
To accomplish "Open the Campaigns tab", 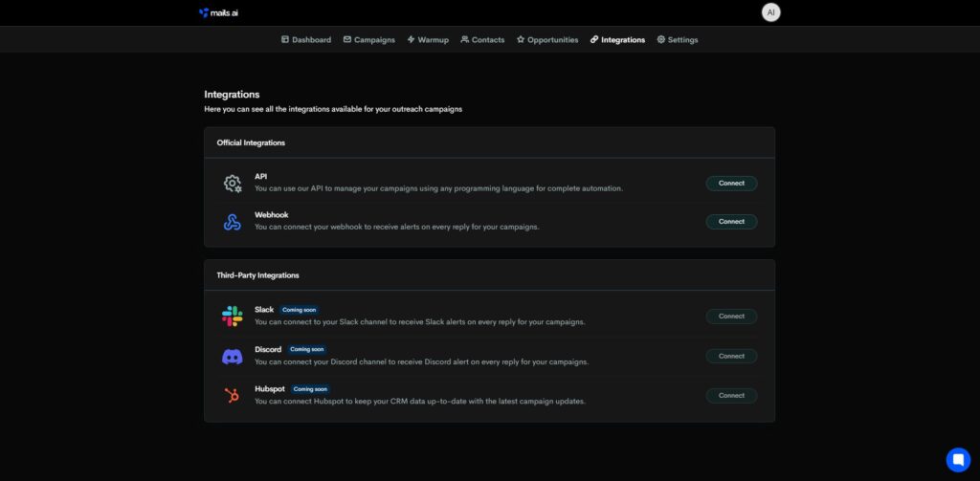I will pos(368,40).
